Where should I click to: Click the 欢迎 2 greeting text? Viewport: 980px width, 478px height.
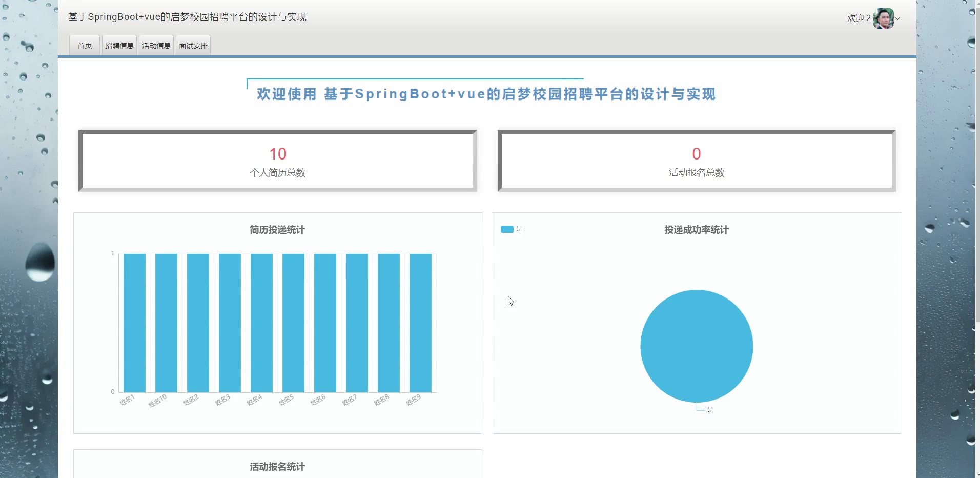point(859,18)
